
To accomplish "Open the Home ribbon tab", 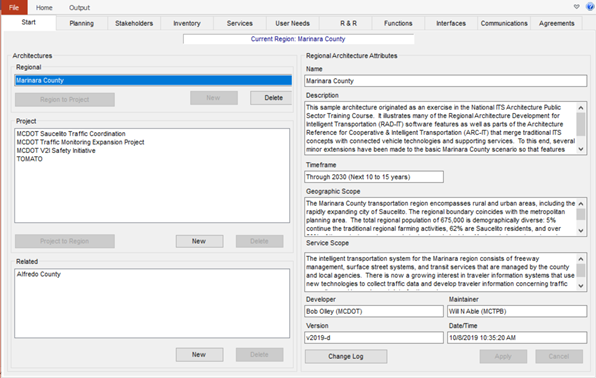I will point(44,8).
